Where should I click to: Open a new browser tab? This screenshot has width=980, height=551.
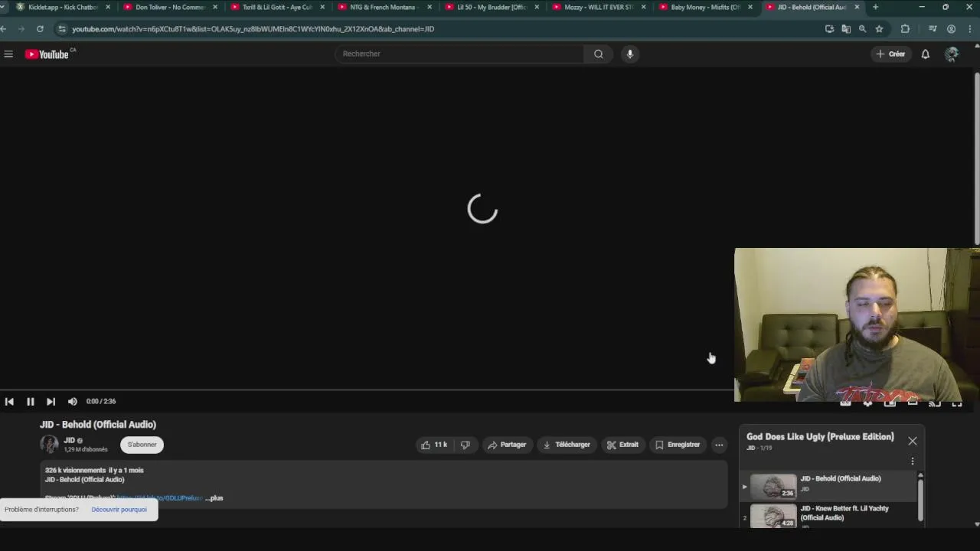click(x=875, y=7)
